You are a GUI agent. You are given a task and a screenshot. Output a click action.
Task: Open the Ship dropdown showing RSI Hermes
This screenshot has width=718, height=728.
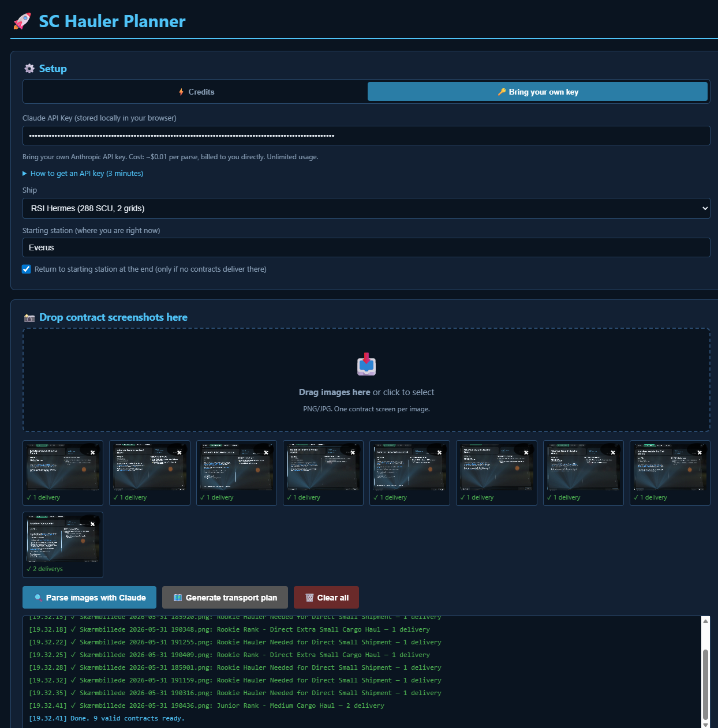click(x=366, y=208)
